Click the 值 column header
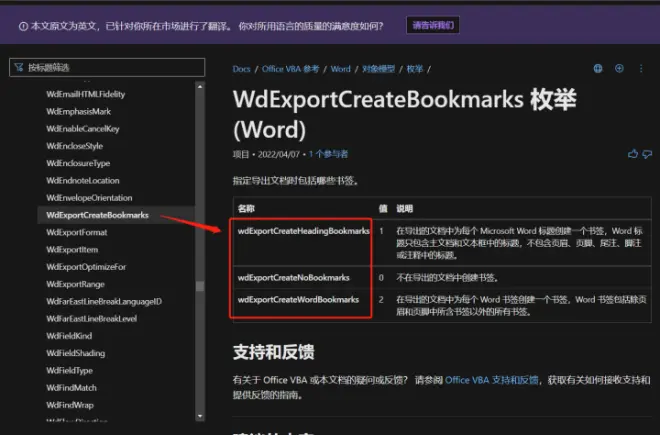 tap(383, 208)
